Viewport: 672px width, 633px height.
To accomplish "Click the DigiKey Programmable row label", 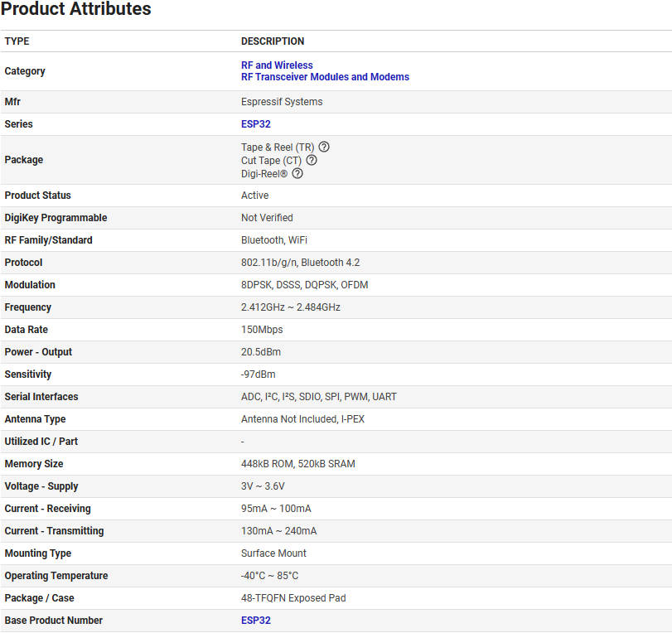I will [x=56, y=218].
